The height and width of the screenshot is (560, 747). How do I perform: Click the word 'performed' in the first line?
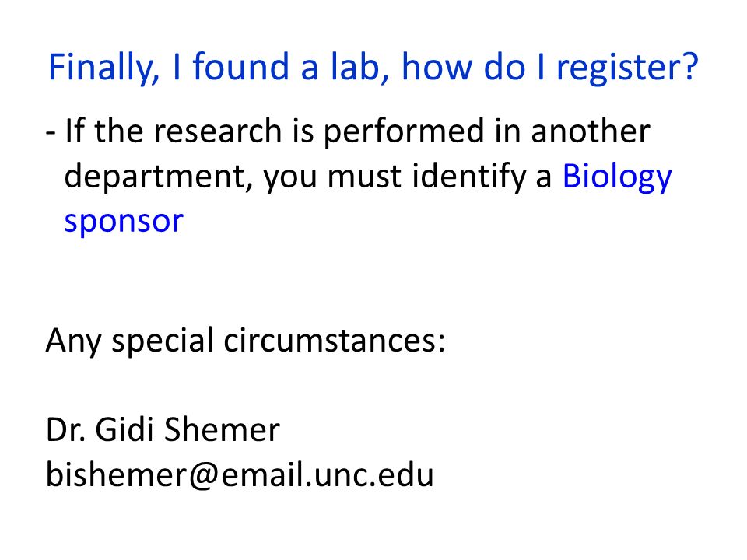coord(404,132)
